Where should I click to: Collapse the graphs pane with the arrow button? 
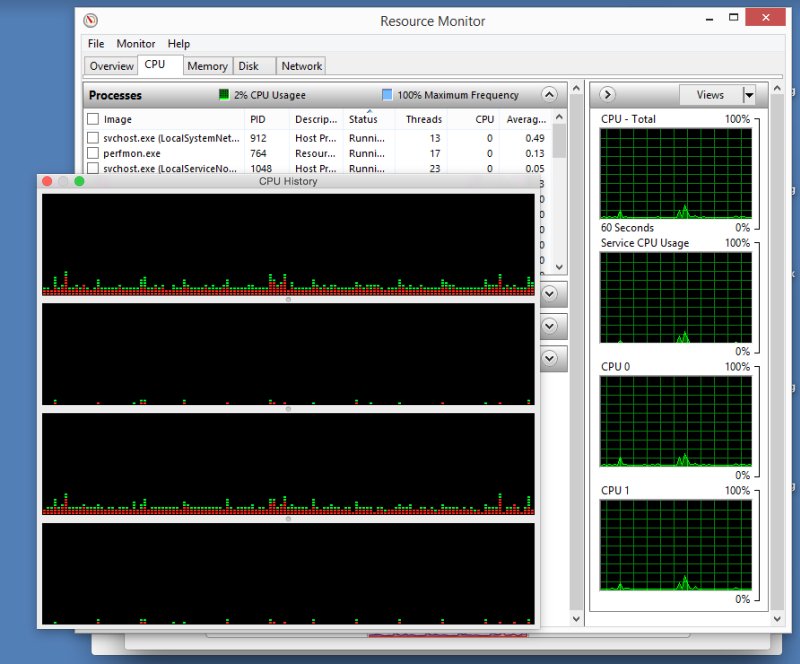(606, 95)
